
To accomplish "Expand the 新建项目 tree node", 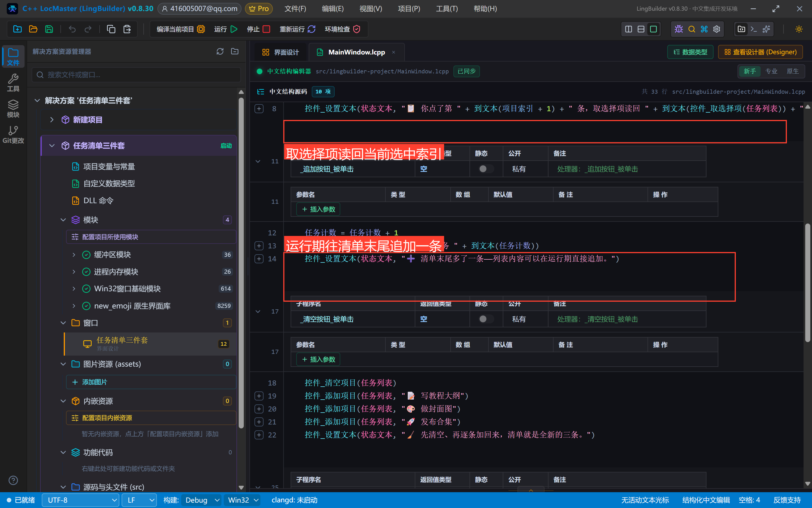I will (x=52, y=120).
